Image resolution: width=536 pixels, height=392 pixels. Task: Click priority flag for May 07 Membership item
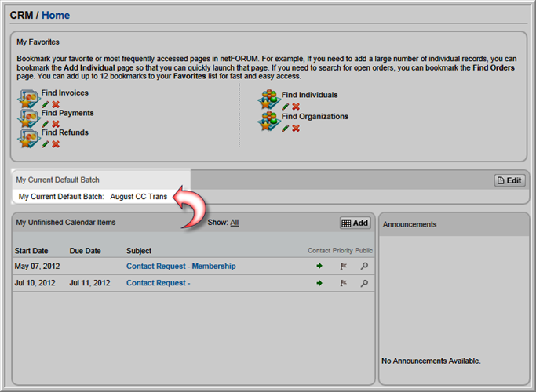tap(344, 266)
